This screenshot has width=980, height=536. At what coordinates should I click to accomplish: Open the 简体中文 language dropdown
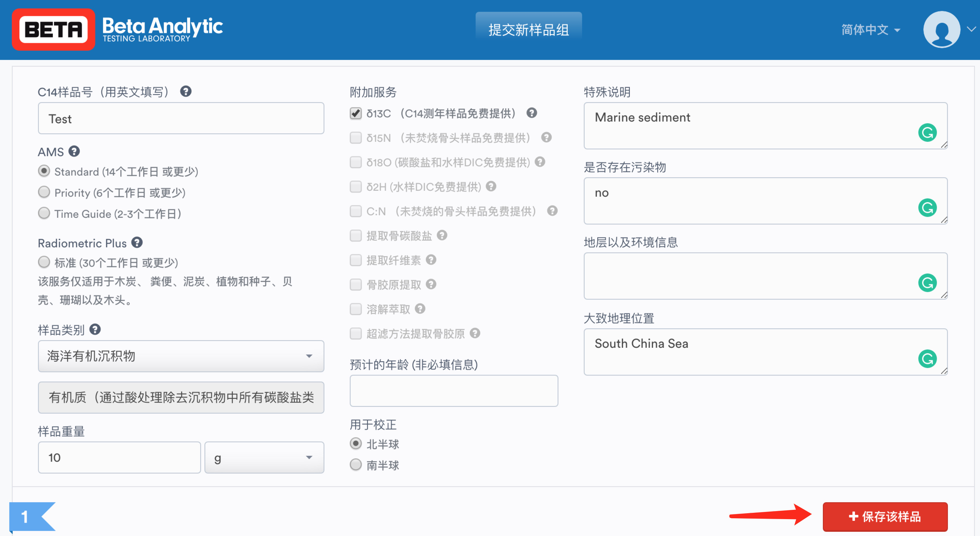click(871, 30)
